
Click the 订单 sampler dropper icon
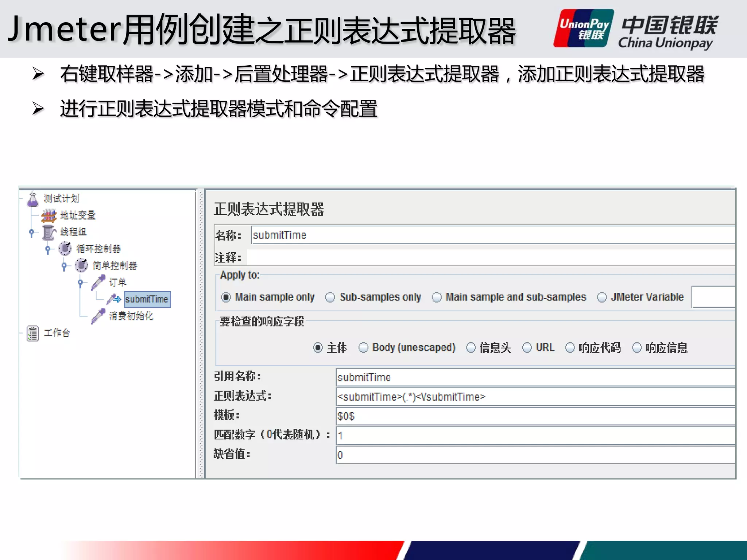click(x=98, y=283)
